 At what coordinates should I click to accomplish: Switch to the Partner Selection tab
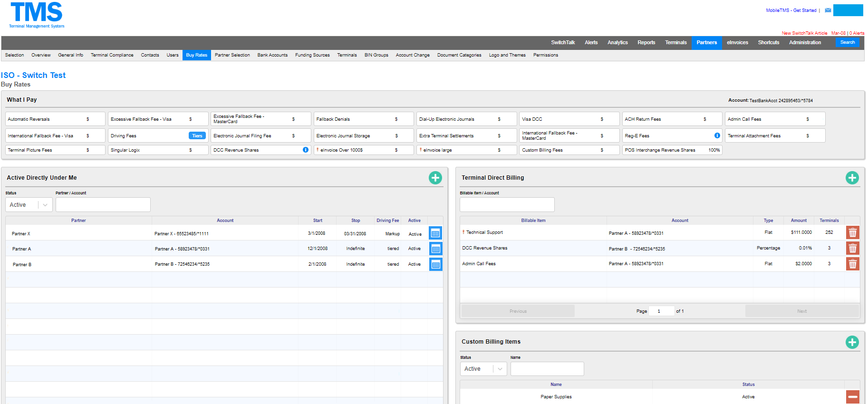[x=232, y=55]
